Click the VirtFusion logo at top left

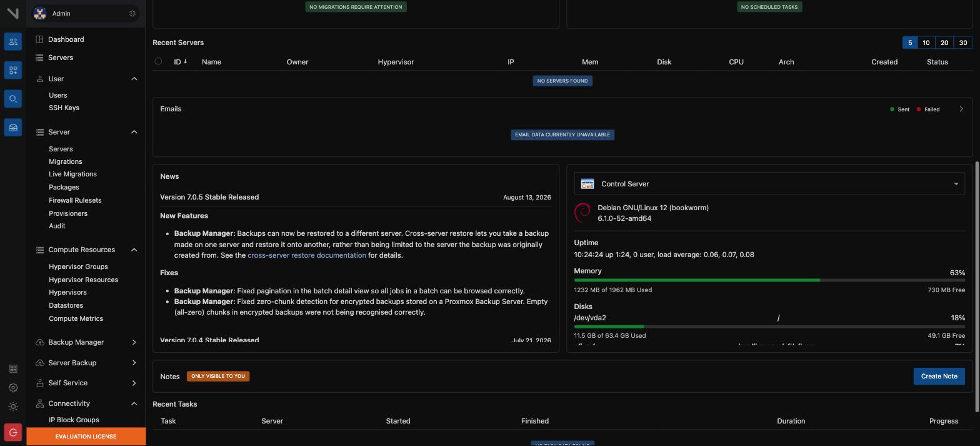click(12, 13)
